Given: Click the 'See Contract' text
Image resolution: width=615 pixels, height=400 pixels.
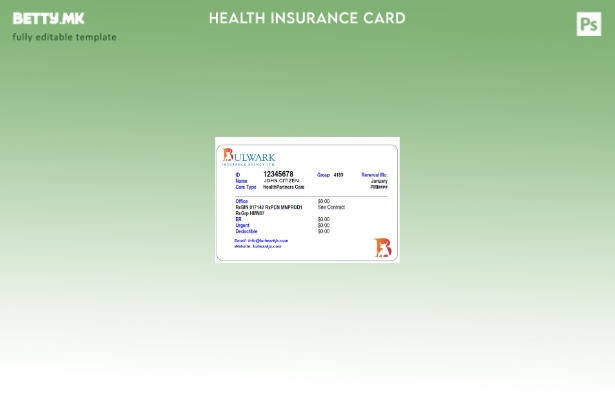Looking at the screenshot, I should pos(331,207).
